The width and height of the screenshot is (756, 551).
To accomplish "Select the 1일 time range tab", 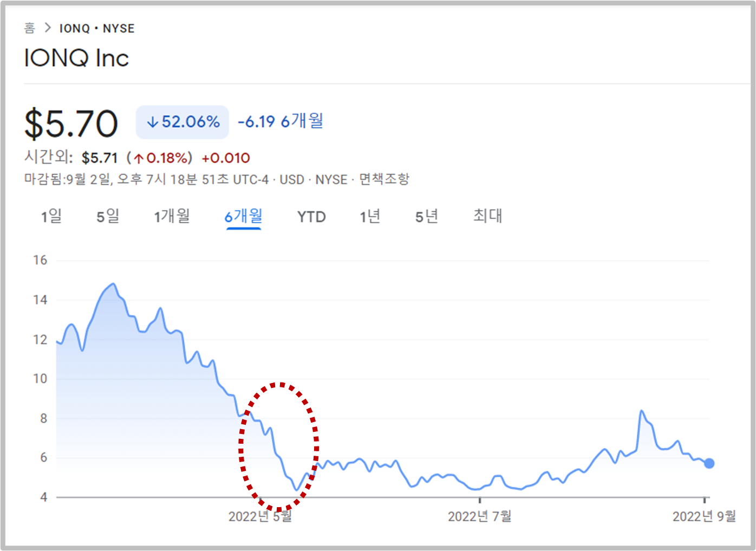I will 51,216.
